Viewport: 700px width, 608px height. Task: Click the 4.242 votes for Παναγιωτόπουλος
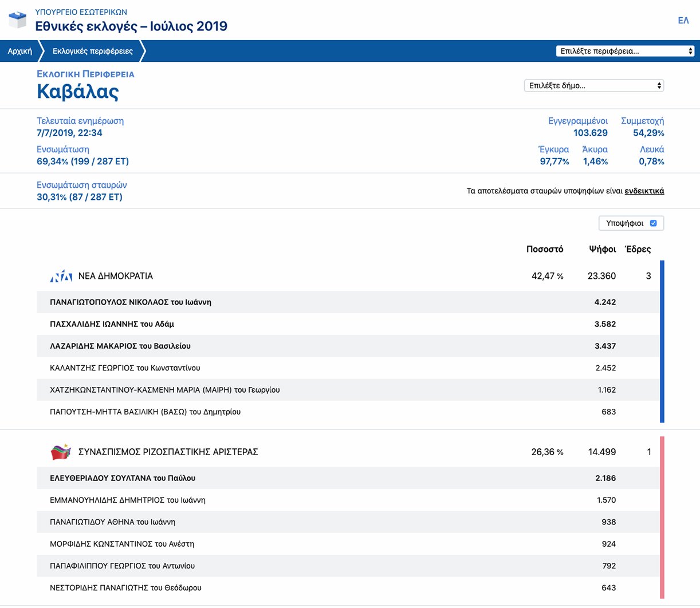[605, 302]
